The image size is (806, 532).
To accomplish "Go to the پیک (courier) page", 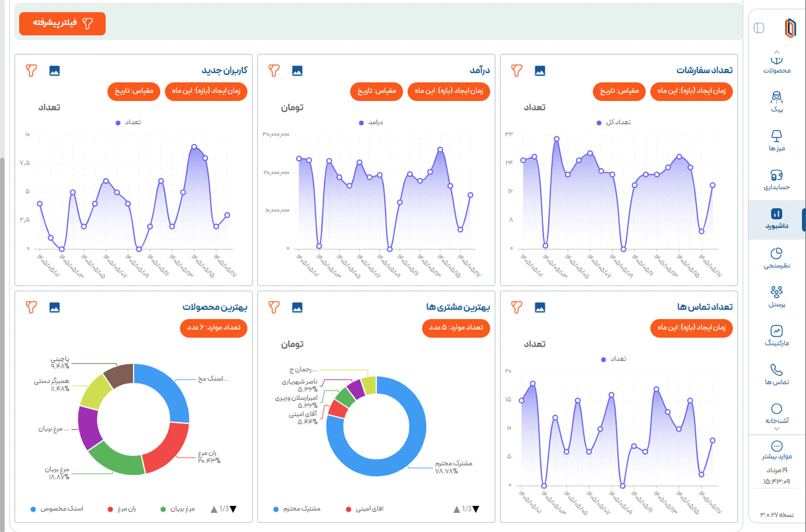I will click(776, 103).
